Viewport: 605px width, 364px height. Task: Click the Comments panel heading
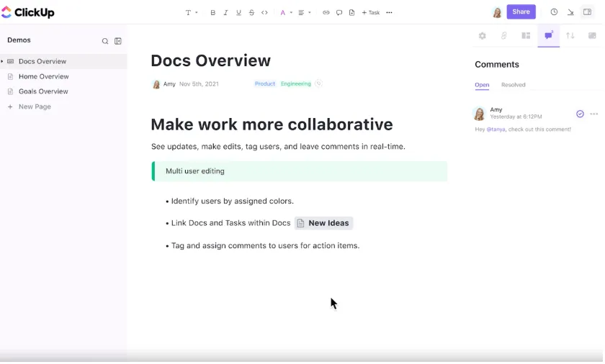497,65
